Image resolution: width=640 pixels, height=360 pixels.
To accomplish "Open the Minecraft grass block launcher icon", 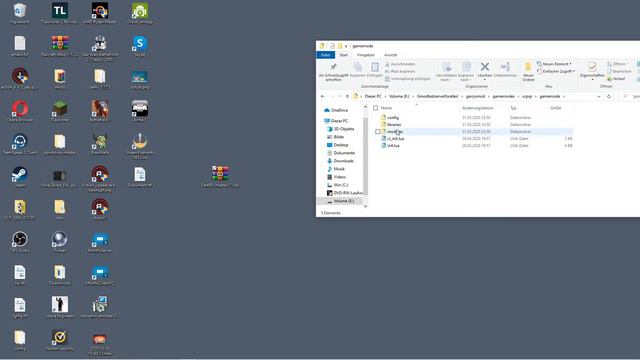I will 60,111.
